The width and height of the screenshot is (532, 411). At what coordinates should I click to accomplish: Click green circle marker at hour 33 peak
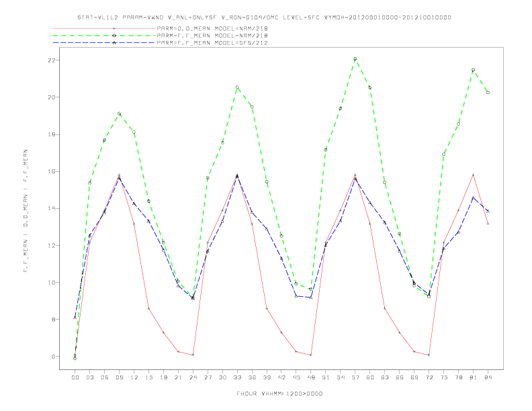(237, 87)
